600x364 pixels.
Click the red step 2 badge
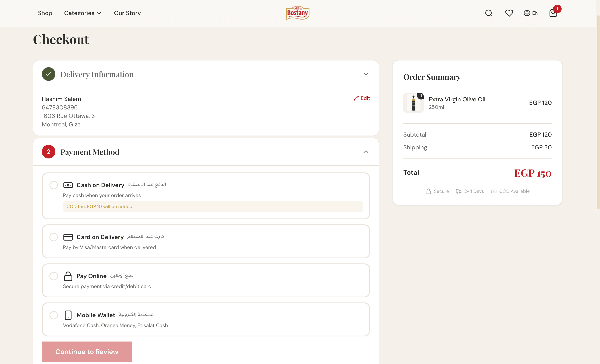pos(48,152)
